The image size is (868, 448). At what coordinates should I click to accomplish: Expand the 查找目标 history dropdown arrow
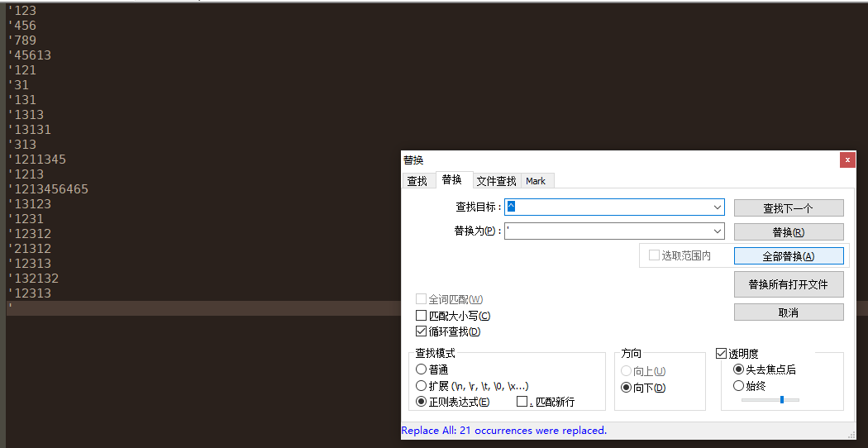(718, 207)
